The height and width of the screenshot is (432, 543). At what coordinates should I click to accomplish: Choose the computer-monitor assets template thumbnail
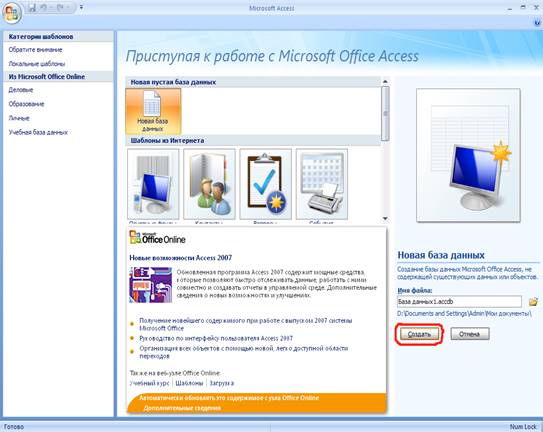[153, 184]
